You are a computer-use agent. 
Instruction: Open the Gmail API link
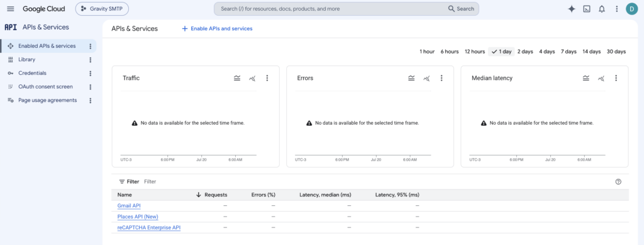coord(130,205)
